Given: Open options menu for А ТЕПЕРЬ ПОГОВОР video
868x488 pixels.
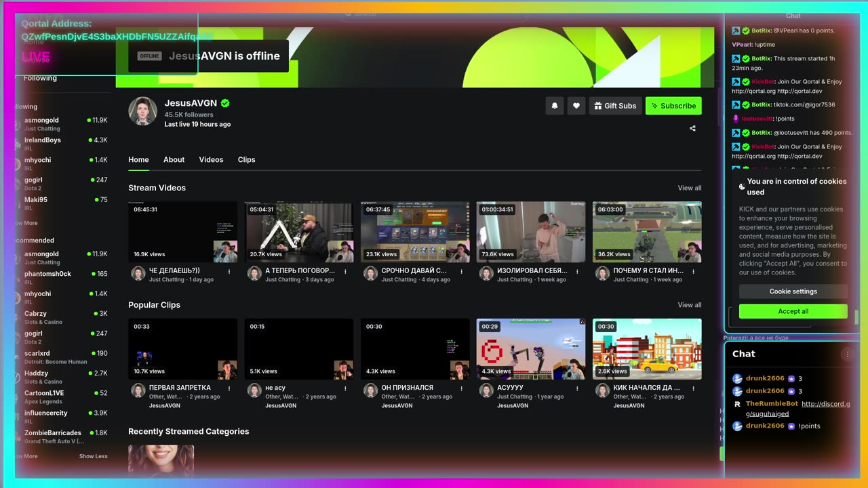Looking at the screenshot, I should pos(345,272).
